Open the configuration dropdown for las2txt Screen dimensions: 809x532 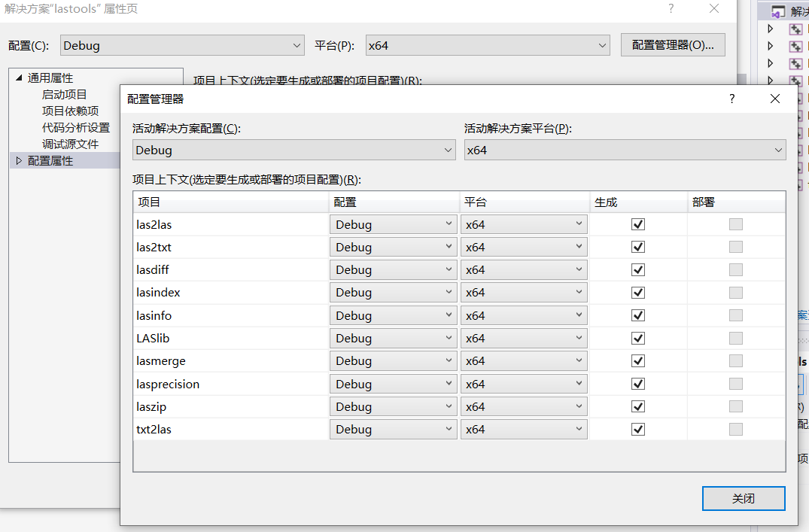(x=448, y=247)
